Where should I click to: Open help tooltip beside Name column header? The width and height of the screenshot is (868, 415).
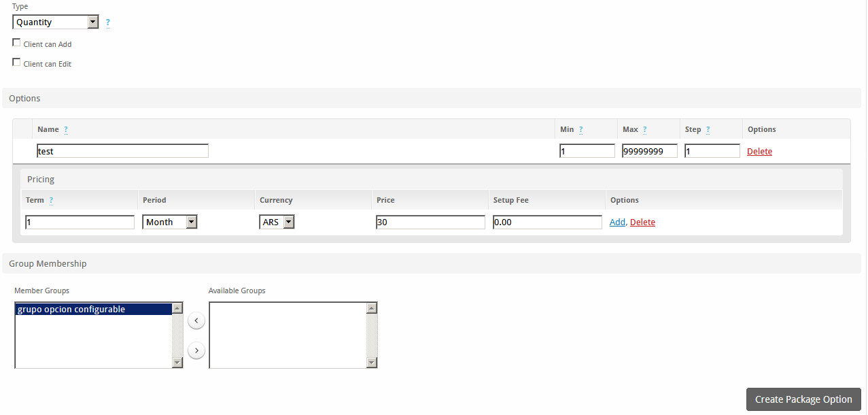click(66, 129)
